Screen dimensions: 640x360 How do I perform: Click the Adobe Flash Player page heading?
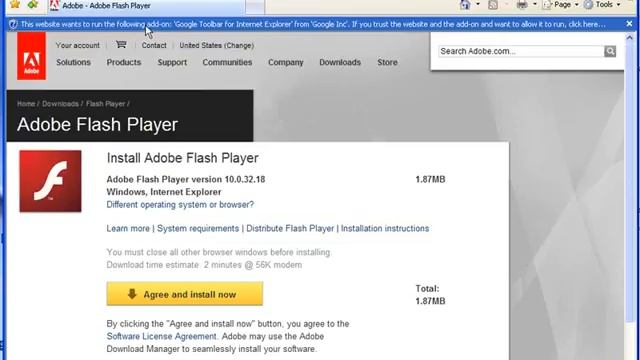[98, 124]
